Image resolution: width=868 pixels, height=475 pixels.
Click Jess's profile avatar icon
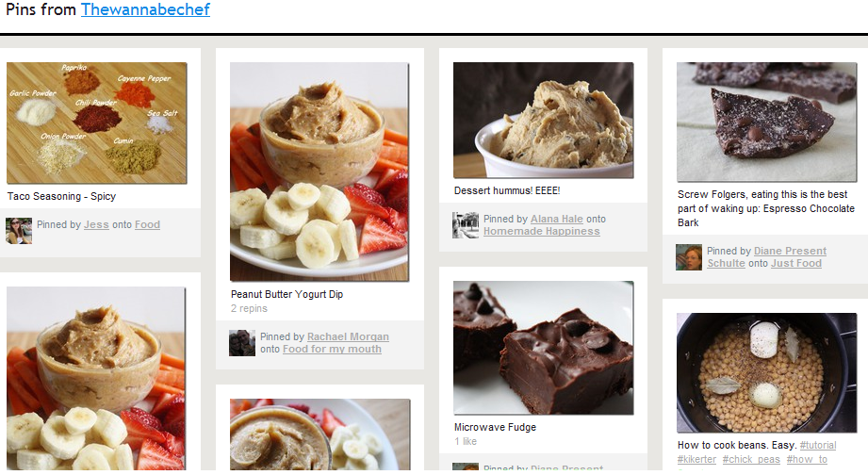(19, 231)
